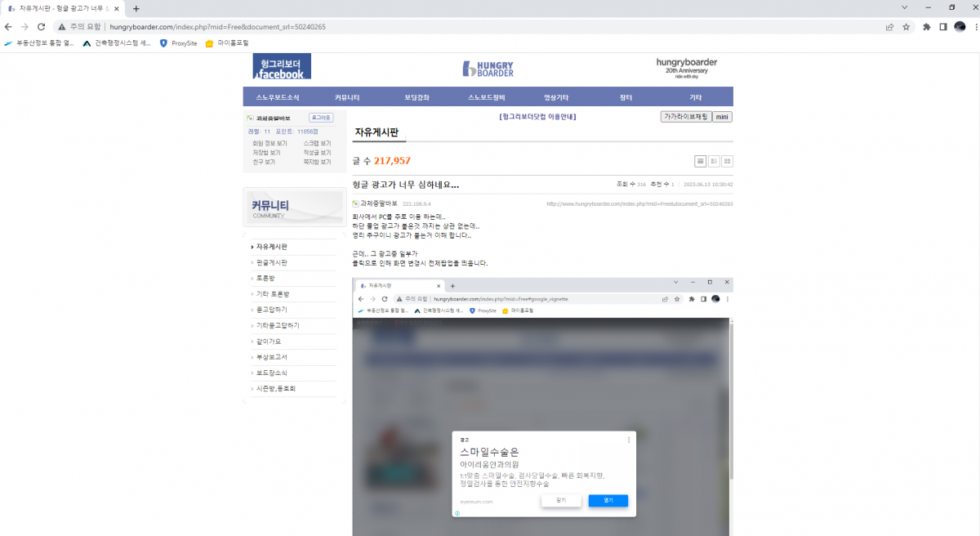Open 친구 보기 link
Viewport: 980px width, 536px height.
(x=264, y=162)
